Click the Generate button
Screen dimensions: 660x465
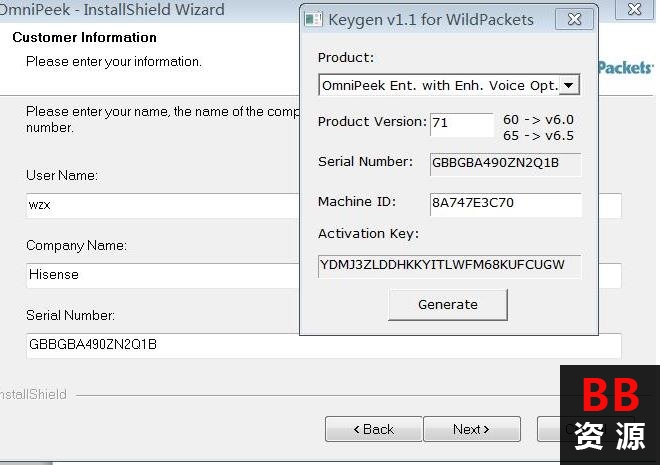coord(448,305)
